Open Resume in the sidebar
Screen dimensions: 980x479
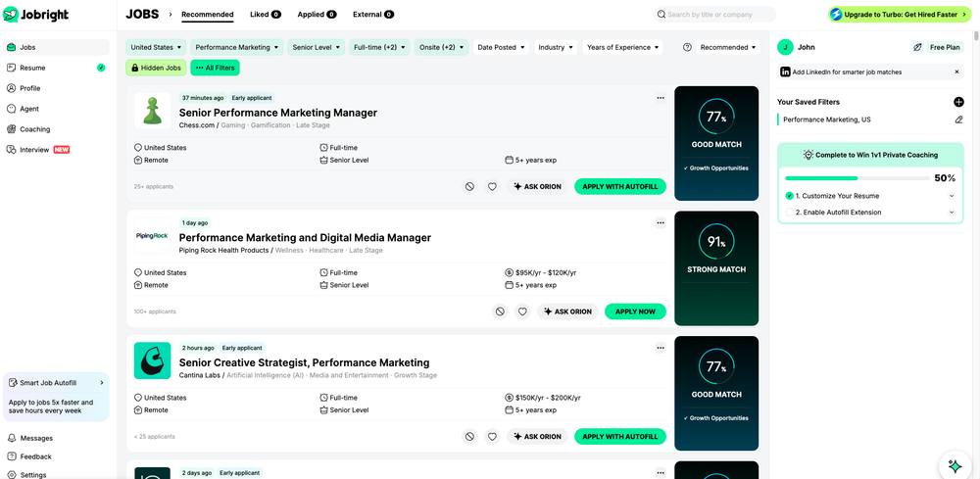pyautogui.click(x=56, y=68)
